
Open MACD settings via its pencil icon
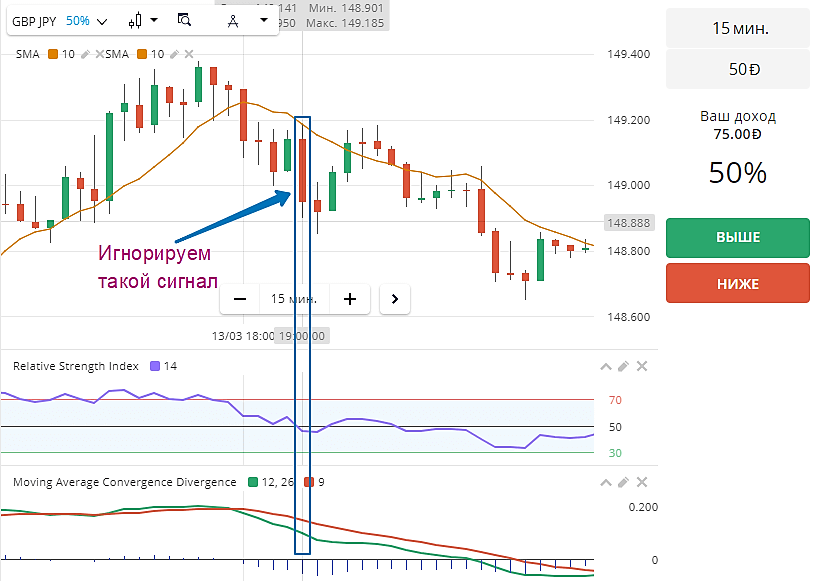pos(623,481)
